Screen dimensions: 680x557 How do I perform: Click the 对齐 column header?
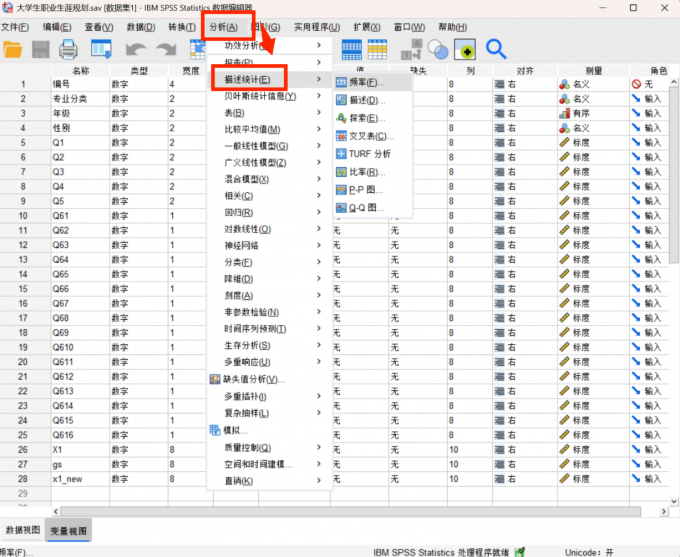(x=525, y=71)
